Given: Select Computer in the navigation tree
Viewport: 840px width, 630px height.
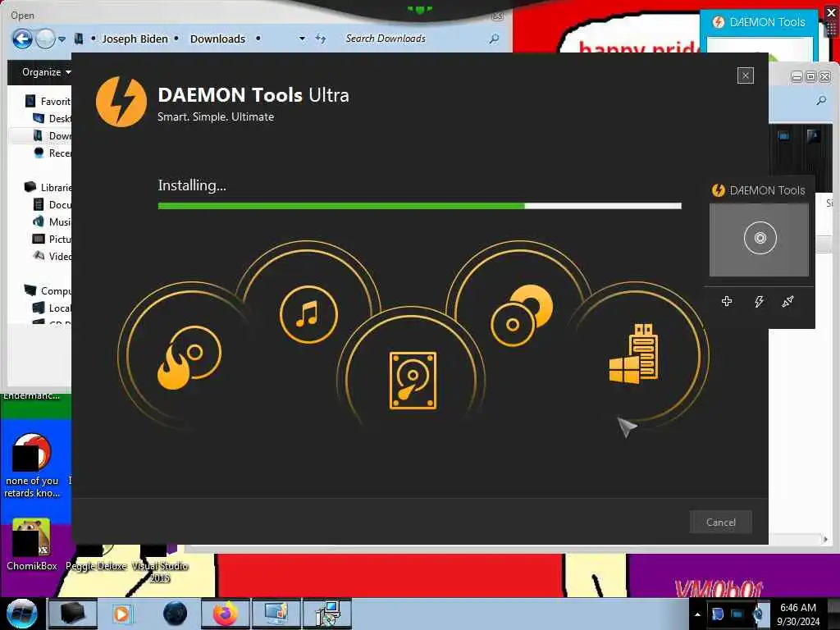Looking at the screenshot, I should pyautogui.click(x=48, y=290).
